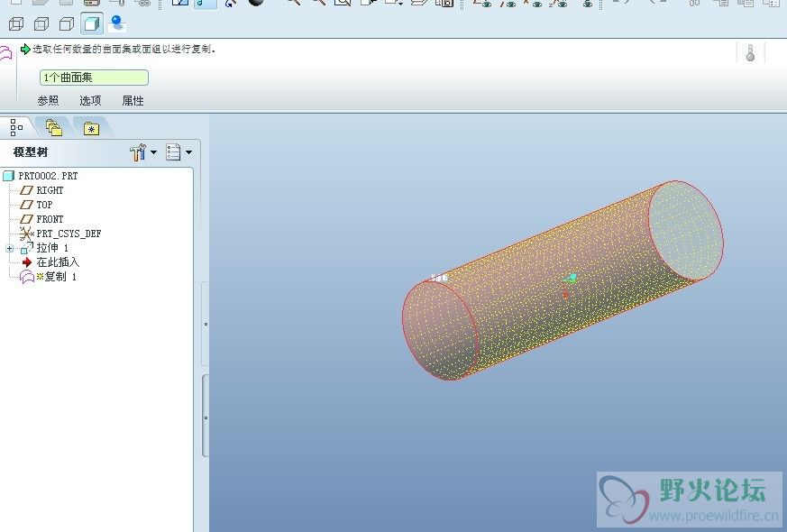Switch to the folder browser navigator tab
787x532 pixels.
(54, 128)
